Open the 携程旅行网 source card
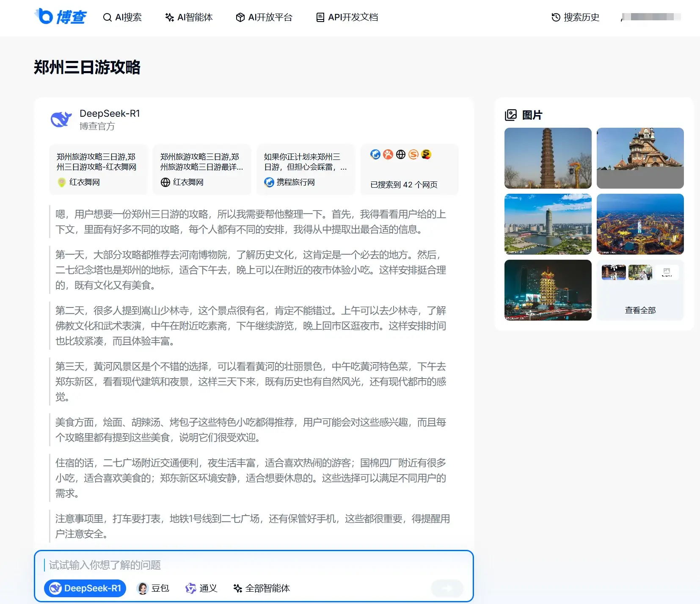The width and height of the screenshot is (700, 604). pos(306,169)
